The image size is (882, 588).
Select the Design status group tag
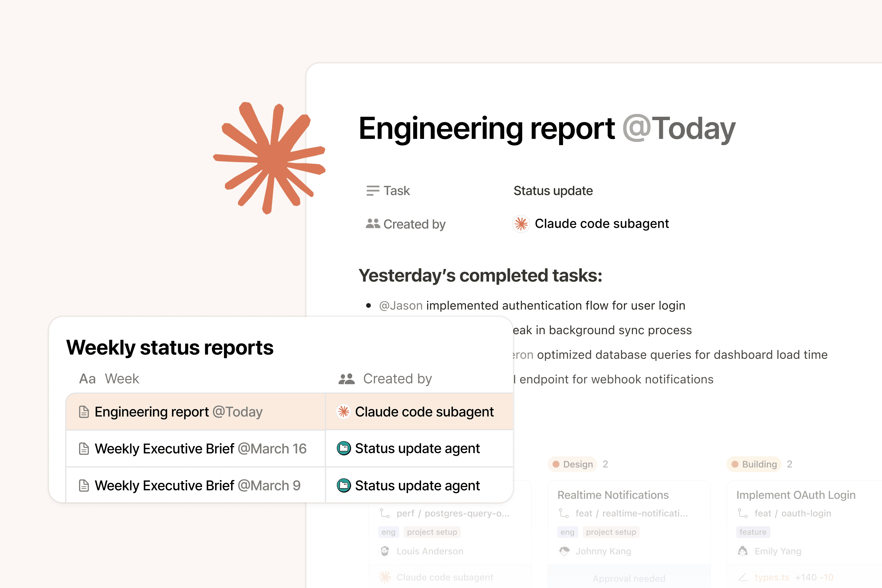point(573,464)
